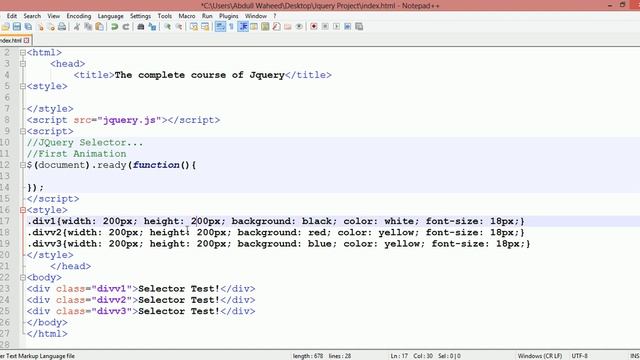Click the Save All toolbar icon
This screenshot has height=360, width=640.
pyautogui.click(x=28, y=27)
